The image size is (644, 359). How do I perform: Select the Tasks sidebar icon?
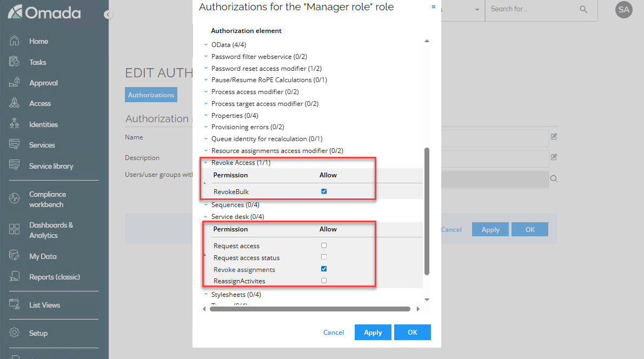click(x=37, y=62)
